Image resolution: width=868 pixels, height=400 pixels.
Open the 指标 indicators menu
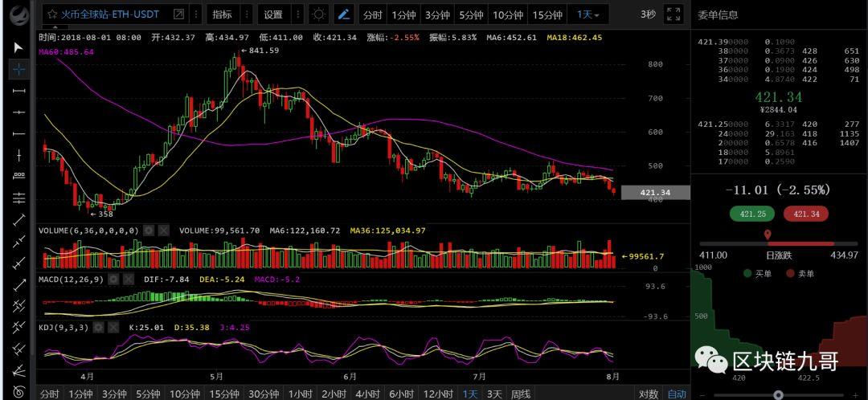pos(222,15)
